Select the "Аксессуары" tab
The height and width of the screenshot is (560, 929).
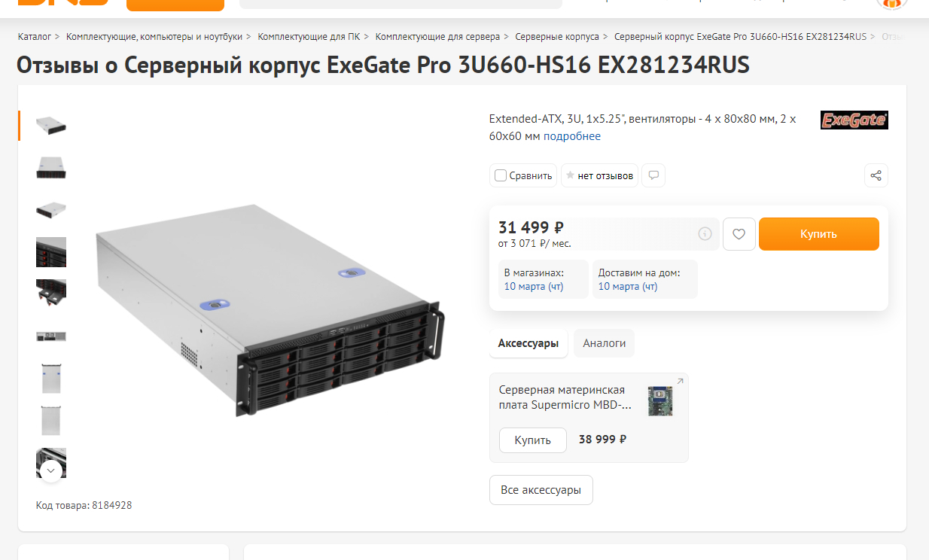(x=528, y=342)
